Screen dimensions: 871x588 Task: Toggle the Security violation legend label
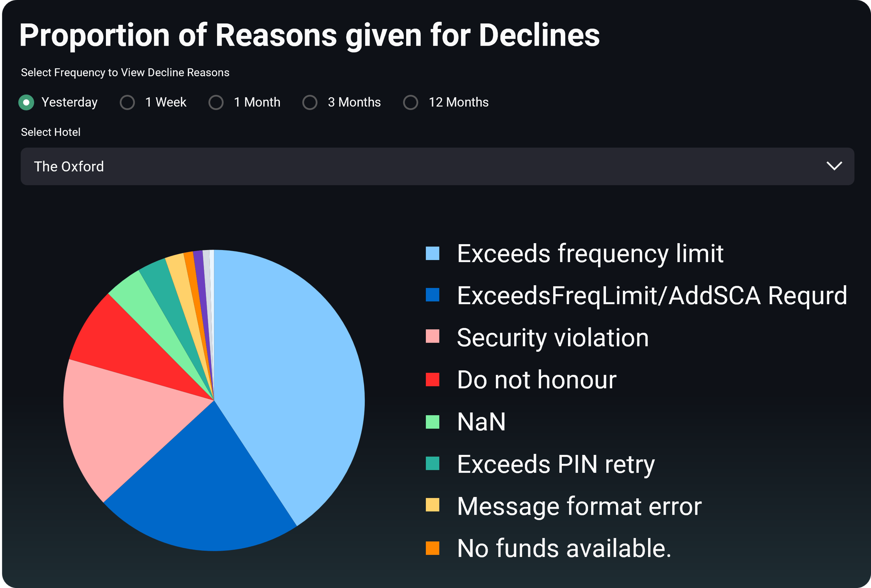point(553,338)
